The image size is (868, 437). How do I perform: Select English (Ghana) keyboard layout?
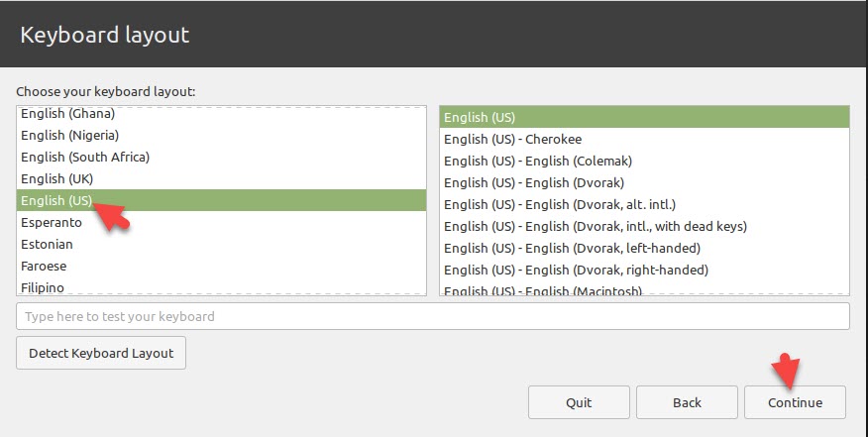68,114
